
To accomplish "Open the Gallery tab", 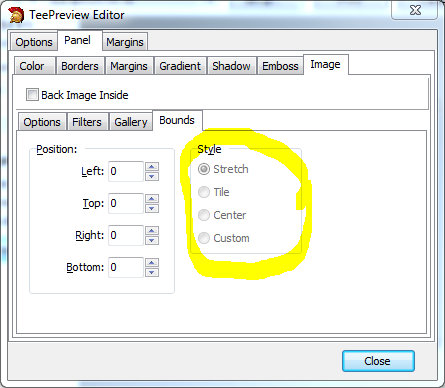I will (x=131, y=122).
